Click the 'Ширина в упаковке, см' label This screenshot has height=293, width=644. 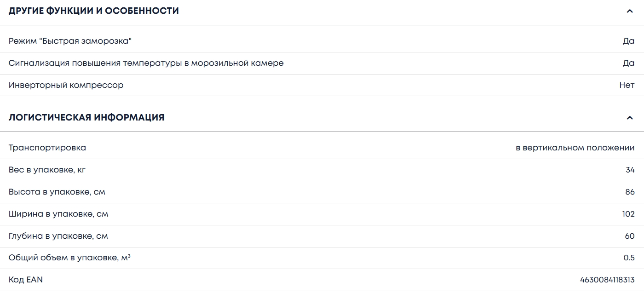(58, 214)
